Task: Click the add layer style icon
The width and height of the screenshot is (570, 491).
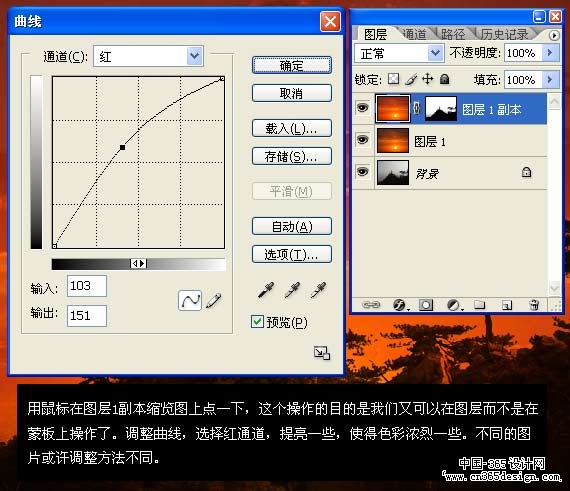Action: click(x=400, y=305)
